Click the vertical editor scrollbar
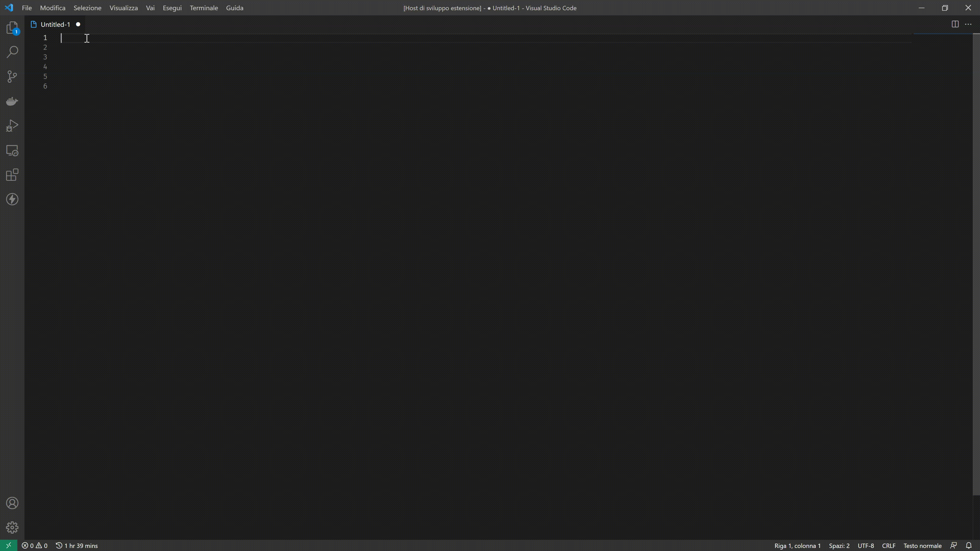Image resolution: width=980 pixels, height=551 pixels. point(976,266)
